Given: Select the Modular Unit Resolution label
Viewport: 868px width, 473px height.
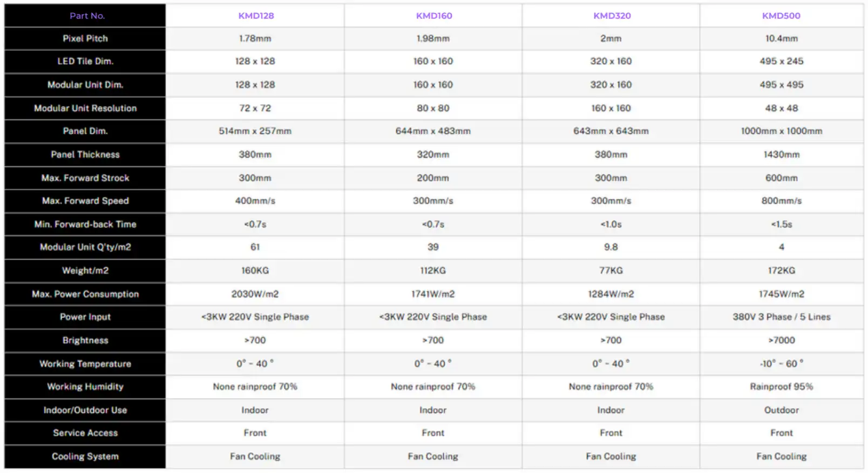Looking at the screenshot, I should 85,108.
